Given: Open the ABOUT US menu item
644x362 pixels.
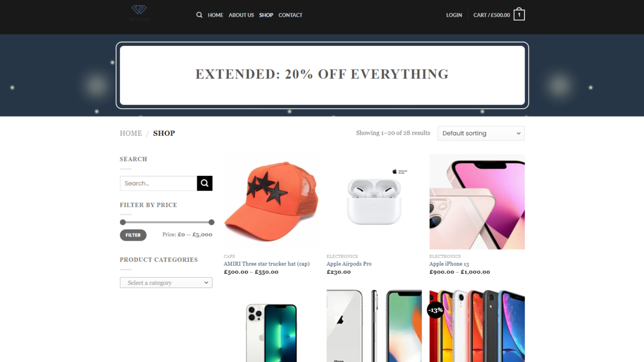Looking at the screenshot, I should click(241, 15).
